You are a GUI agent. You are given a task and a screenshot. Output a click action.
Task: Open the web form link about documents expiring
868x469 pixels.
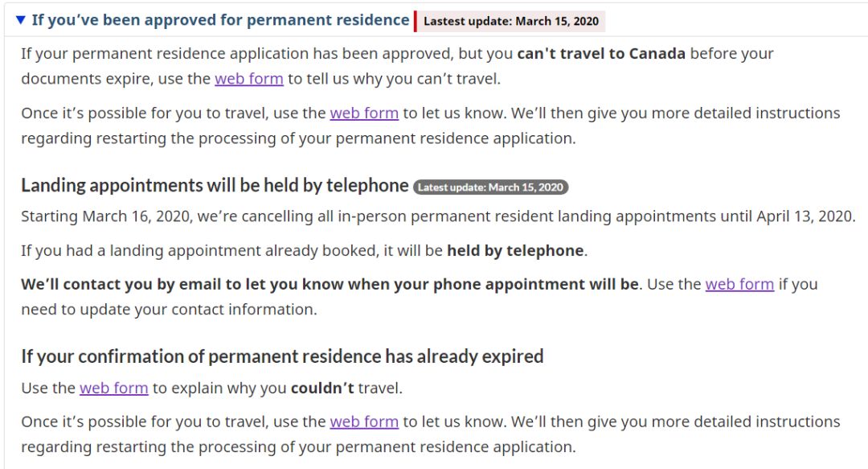click(249, 79)
